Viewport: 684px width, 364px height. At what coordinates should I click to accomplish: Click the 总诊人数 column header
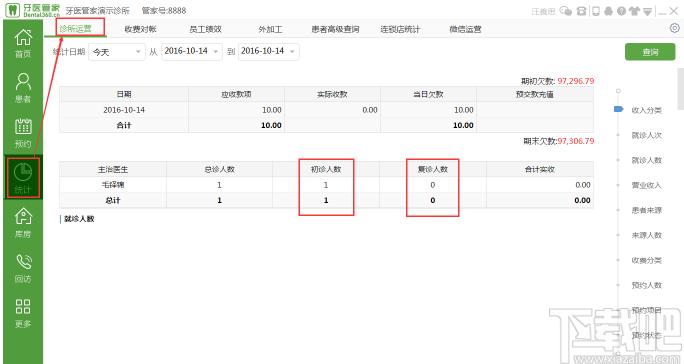pos(219,169)
